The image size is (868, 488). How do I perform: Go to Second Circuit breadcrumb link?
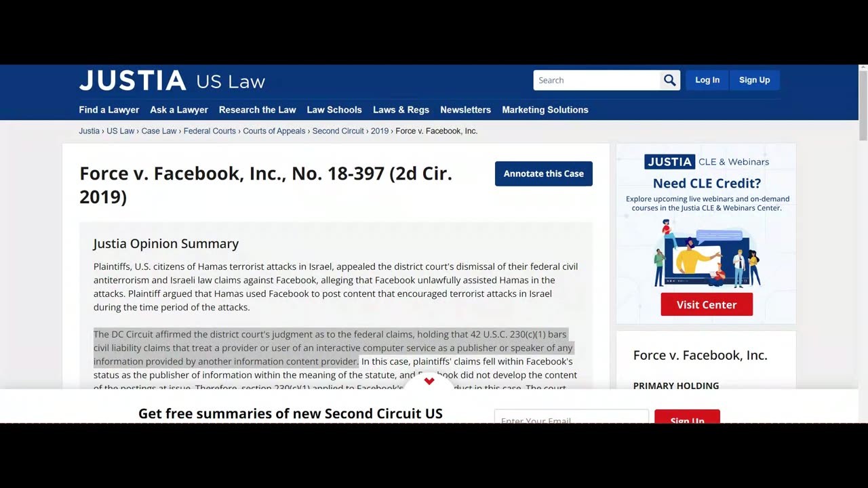click(338, 131)
